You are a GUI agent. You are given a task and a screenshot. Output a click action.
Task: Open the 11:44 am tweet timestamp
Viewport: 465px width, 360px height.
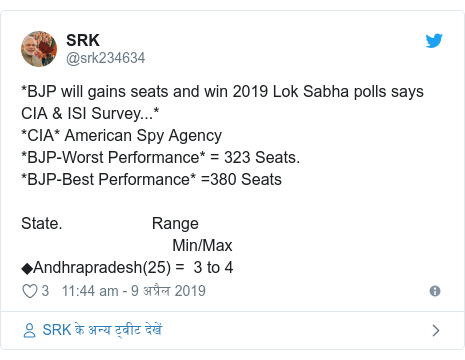point(134,291)
